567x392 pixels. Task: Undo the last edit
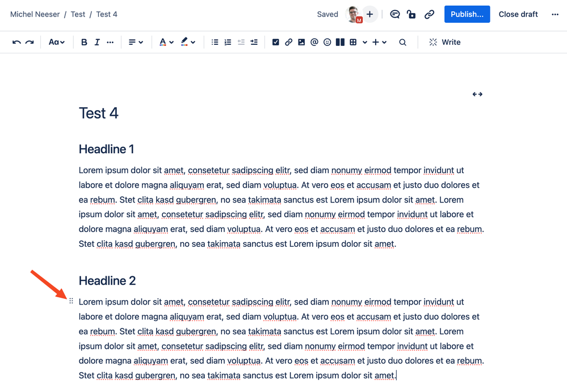(16, 43)
